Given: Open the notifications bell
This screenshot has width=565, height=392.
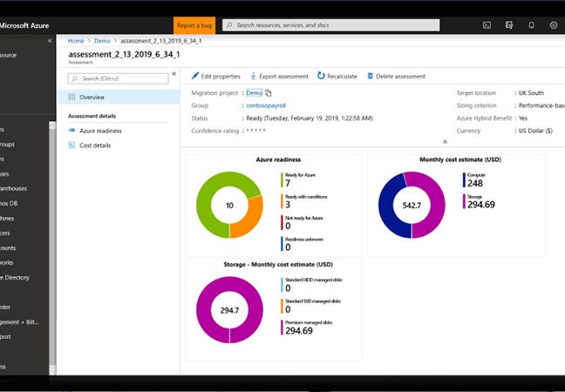Looking at the screenshot, I should click(531, 25).
